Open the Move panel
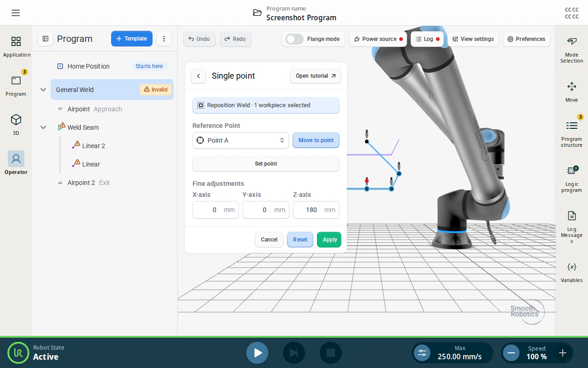Image resolution: width=588 pixels, height=368 pixels. 571,92
